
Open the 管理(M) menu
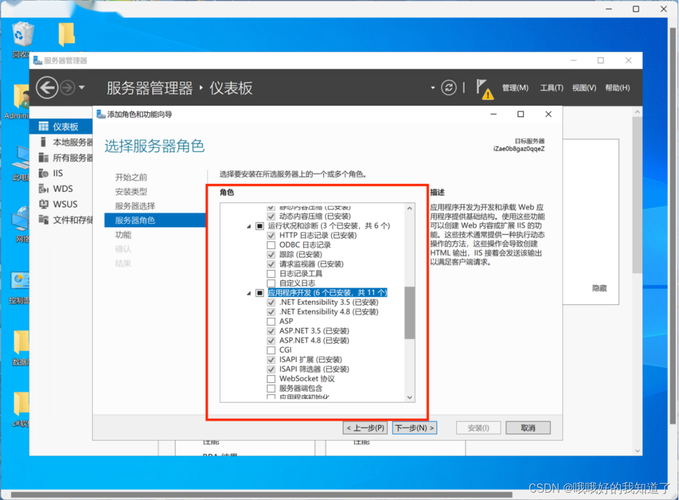[x=515, y=88]
